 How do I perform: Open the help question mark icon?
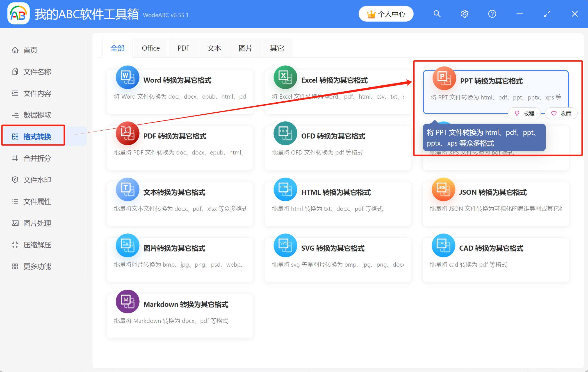pyautogui.click(x=492, y=13)
